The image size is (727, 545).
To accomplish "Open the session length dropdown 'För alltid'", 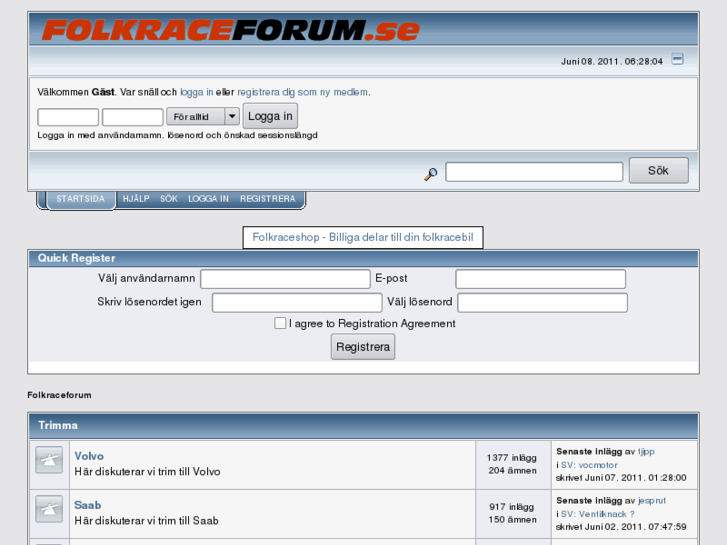I will 203,116.
